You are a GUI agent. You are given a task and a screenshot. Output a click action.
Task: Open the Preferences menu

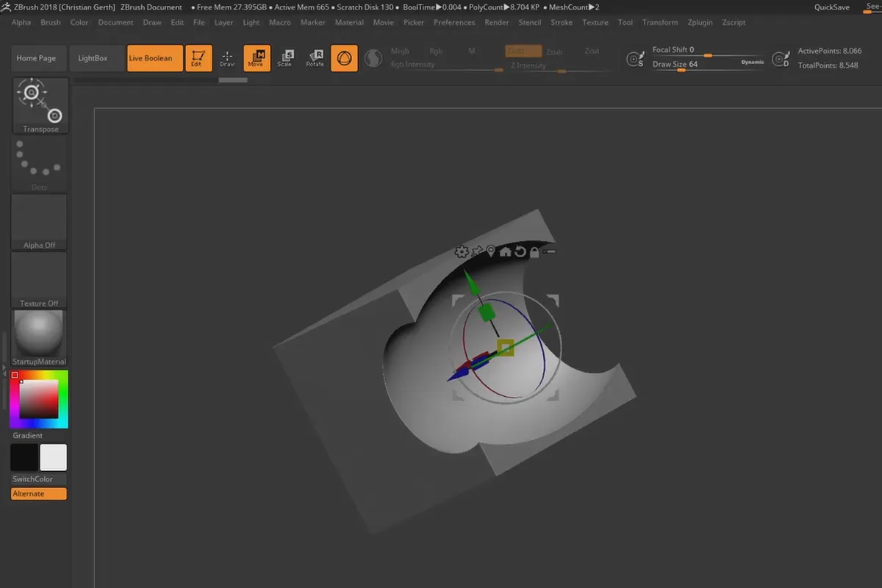454,22
